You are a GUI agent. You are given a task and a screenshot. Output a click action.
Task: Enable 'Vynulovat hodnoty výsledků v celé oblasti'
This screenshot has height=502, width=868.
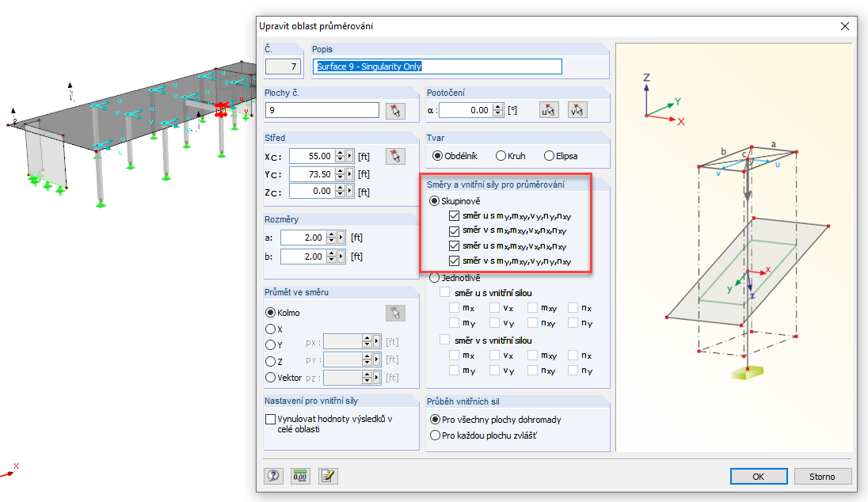271,419
